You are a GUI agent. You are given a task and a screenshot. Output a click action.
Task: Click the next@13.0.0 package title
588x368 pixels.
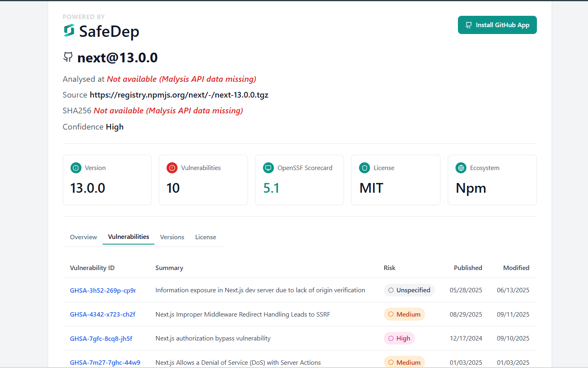(x=118, y=57)
